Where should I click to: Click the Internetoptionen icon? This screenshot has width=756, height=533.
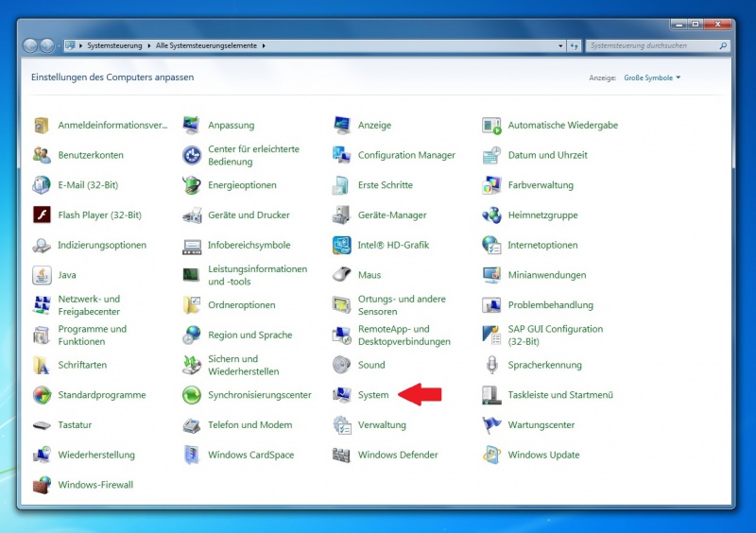point(491,245)
